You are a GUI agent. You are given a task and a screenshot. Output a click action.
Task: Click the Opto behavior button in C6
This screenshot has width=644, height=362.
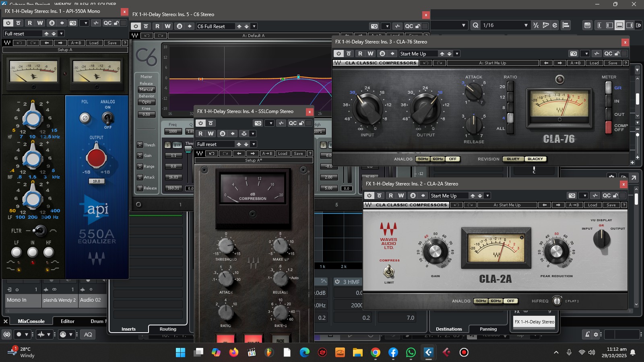146,102
